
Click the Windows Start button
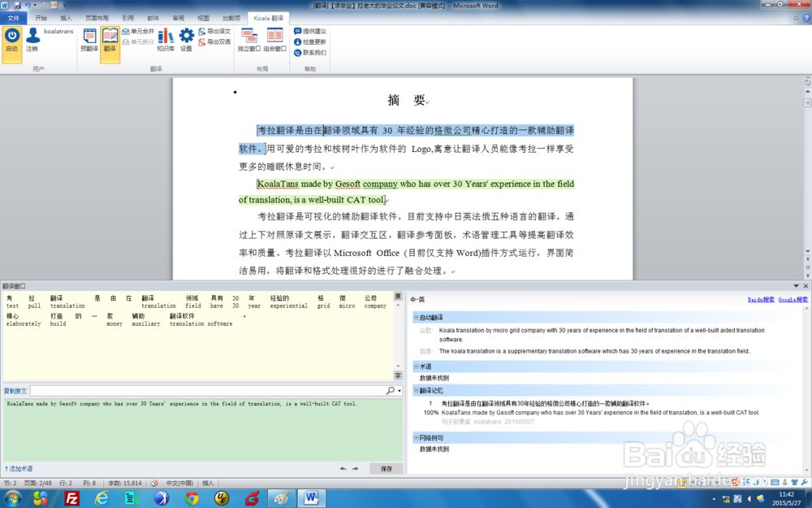pos(12,499)
